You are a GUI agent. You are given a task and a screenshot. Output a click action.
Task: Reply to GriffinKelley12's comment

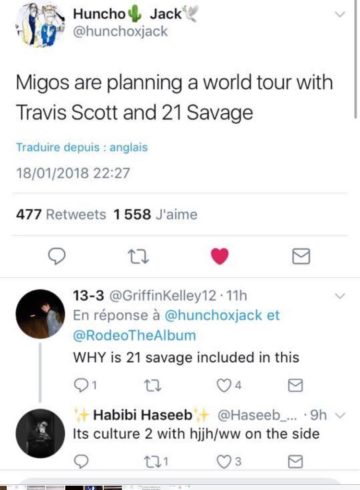84,386
